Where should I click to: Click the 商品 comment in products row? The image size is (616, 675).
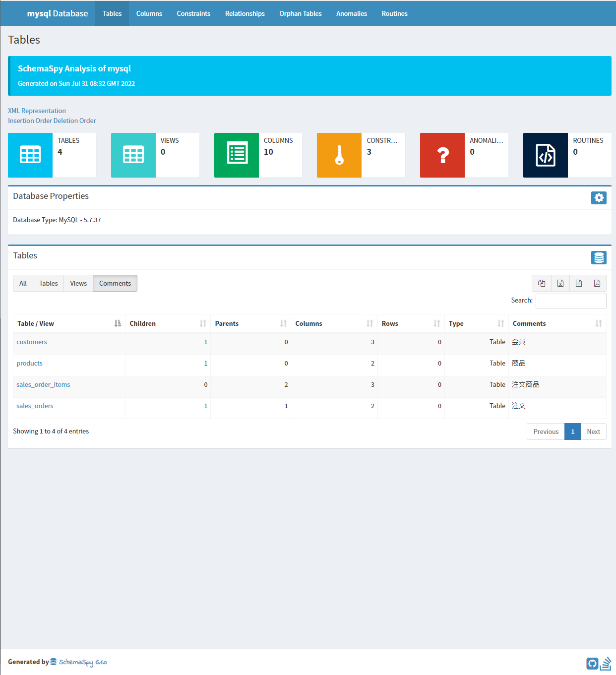click(519, 363)
